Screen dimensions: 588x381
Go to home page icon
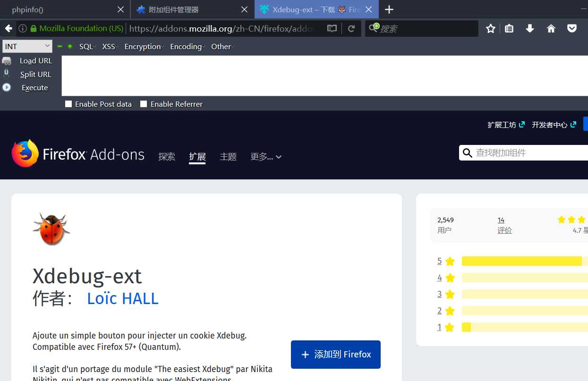click(x=551, y=29)
